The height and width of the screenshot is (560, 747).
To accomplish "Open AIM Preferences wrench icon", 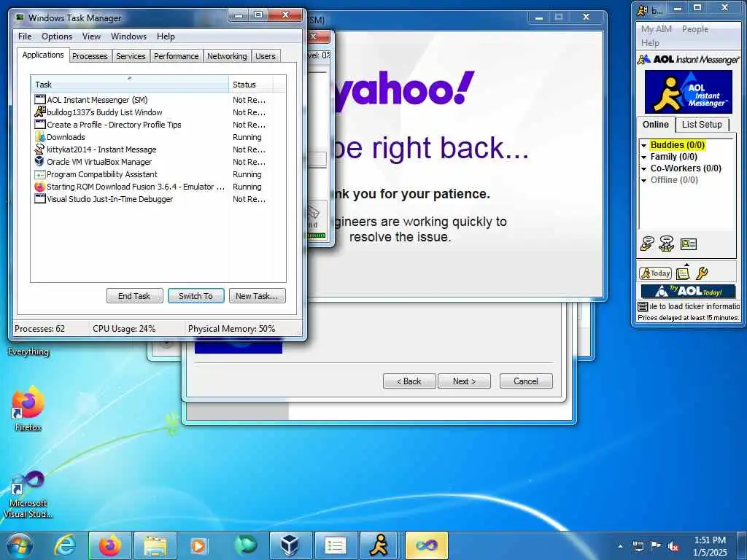I will pyautogui.click(x=702, y=273).
